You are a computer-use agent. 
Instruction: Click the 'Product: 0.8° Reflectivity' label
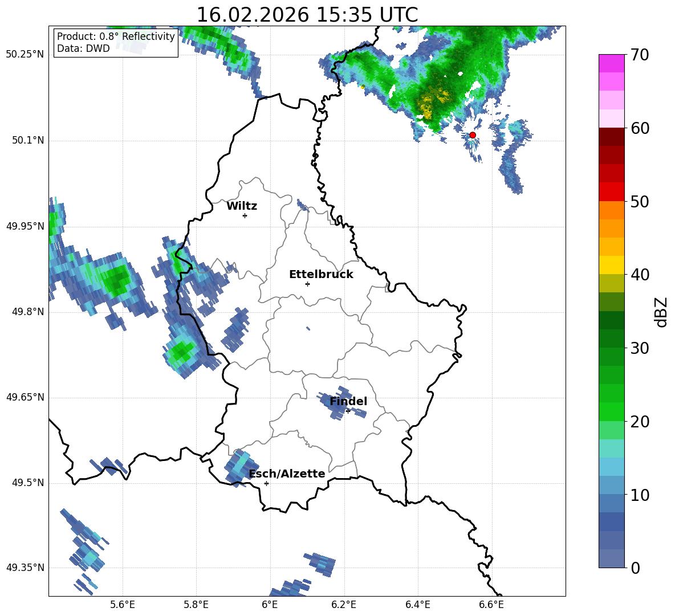116,36
